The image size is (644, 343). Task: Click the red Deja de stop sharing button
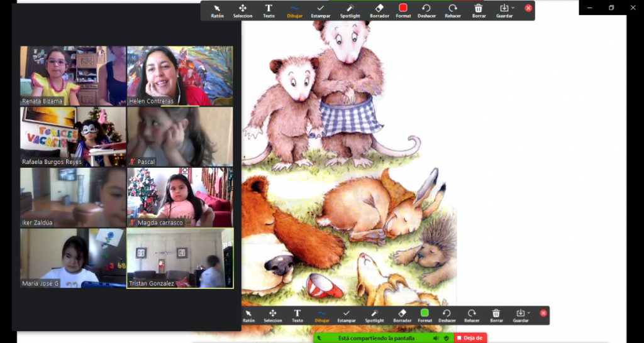[x=470, y=338]
